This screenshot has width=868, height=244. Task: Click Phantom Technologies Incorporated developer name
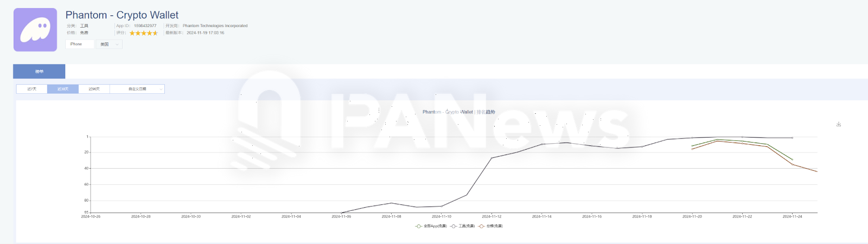click(x=215, y=26)
